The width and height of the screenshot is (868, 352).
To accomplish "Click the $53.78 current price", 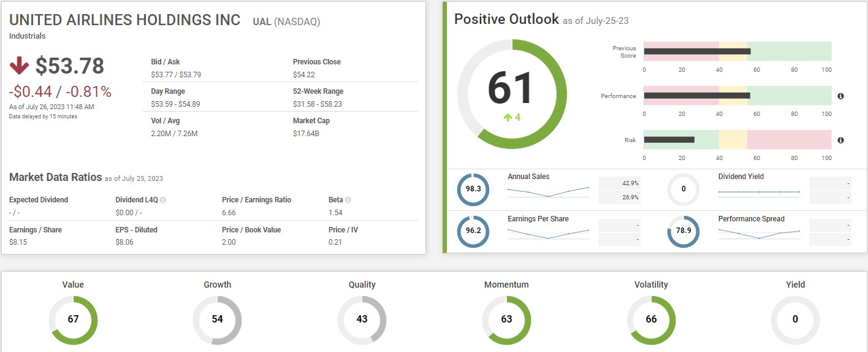I will coord(70,66).
